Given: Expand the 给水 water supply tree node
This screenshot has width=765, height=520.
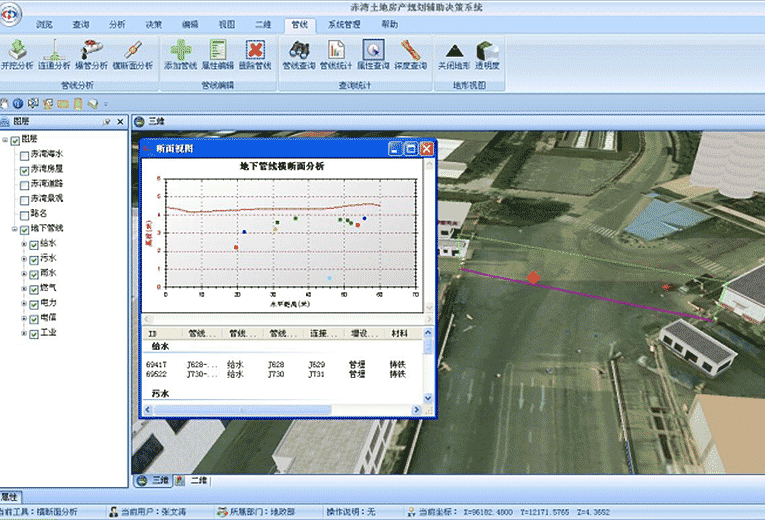Looking at the screenshot, I should [x=23, y=244].
